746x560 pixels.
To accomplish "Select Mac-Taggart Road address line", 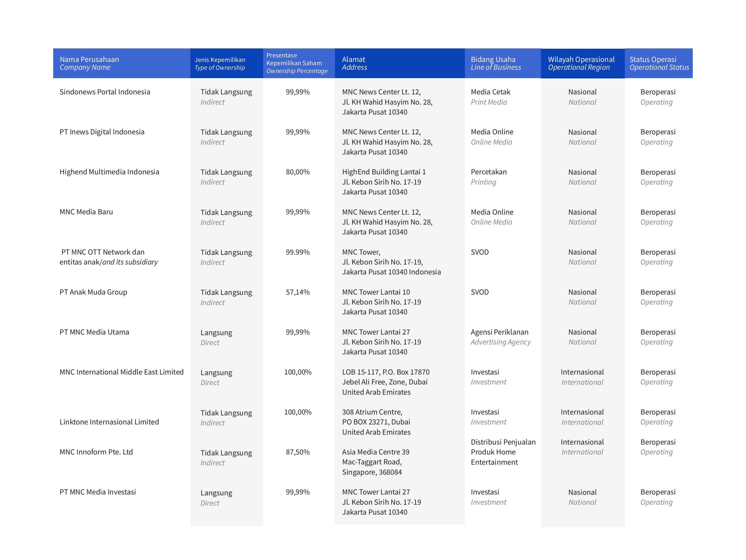I will click(x=372, y=462).
